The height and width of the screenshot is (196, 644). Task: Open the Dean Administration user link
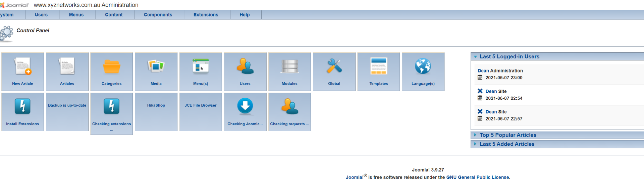tap(483, 70)
